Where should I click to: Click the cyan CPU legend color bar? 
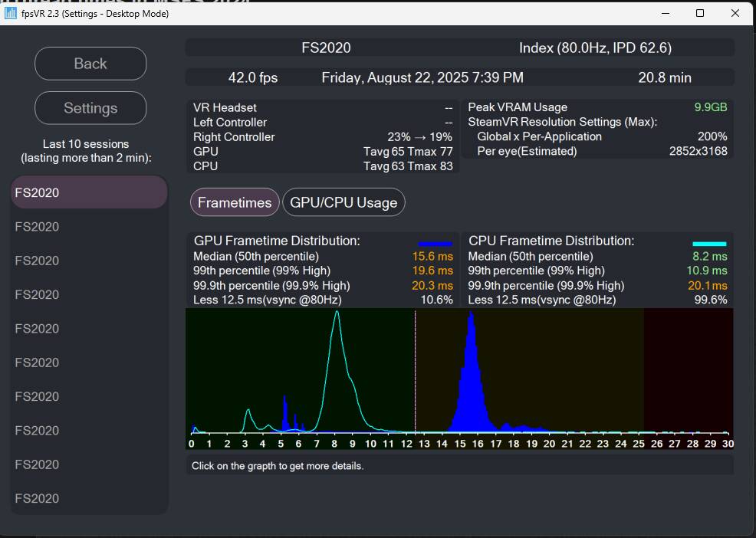coord(709,244)
